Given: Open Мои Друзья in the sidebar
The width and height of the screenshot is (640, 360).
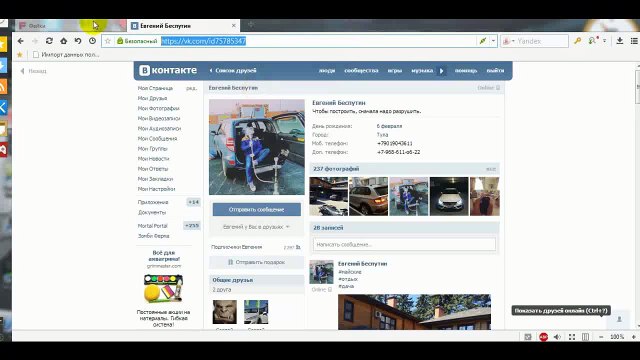Looking at the screenshot, I should pyautogui.click(x=152, y=98).
